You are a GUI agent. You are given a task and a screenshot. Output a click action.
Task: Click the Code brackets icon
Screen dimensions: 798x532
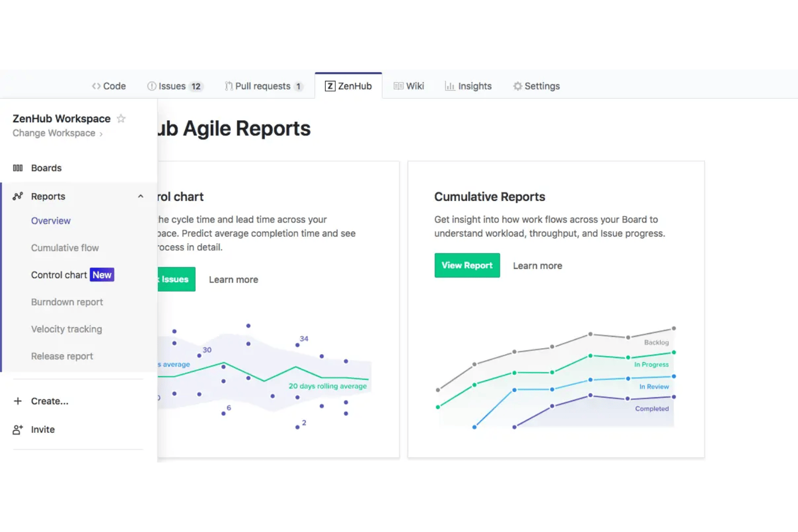[96, 86]
